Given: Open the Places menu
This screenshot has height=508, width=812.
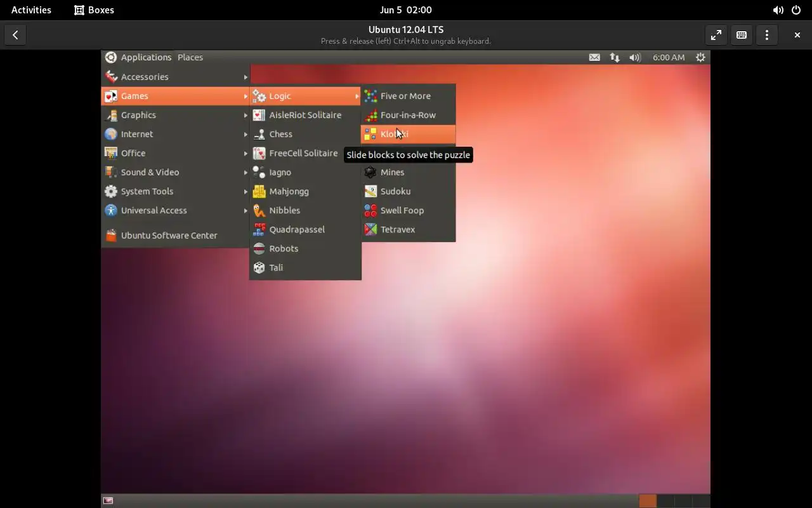Looking at the screenshot, I should pyautogui.click(x=190, y=57).
